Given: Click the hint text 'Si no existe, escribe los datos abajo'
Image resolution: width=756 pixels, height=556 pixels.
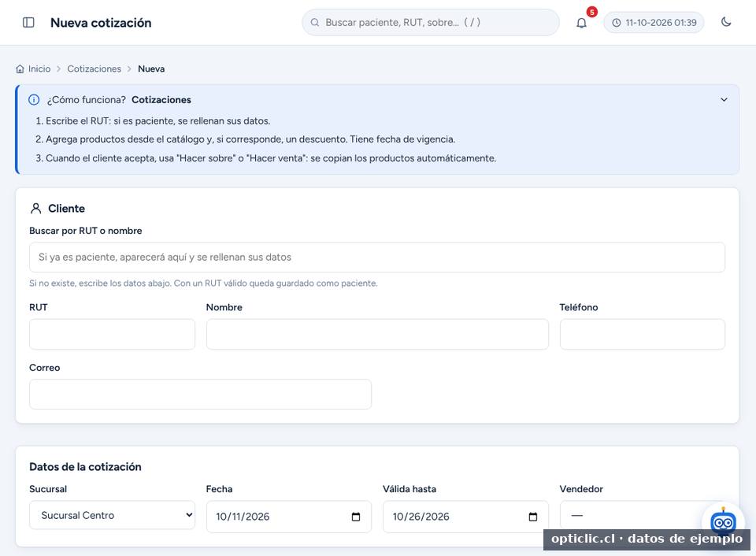Looking at the screenshot, I should click(203, 284).
